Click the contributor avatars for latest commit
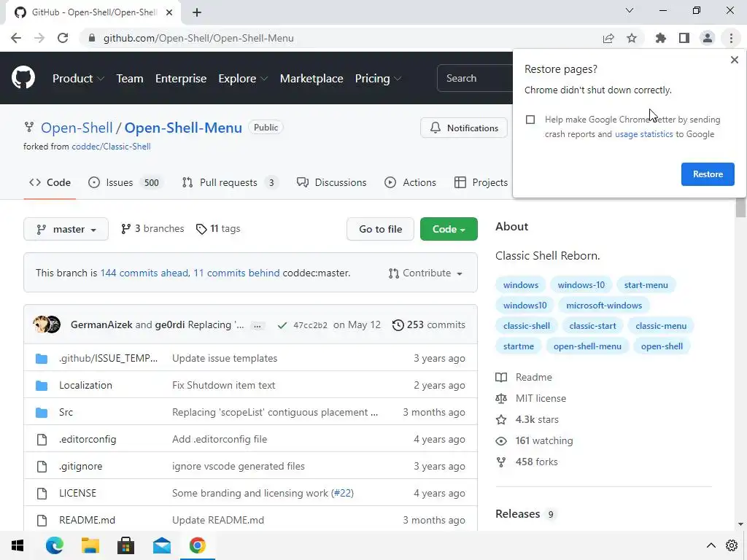 tap(47, 324)
